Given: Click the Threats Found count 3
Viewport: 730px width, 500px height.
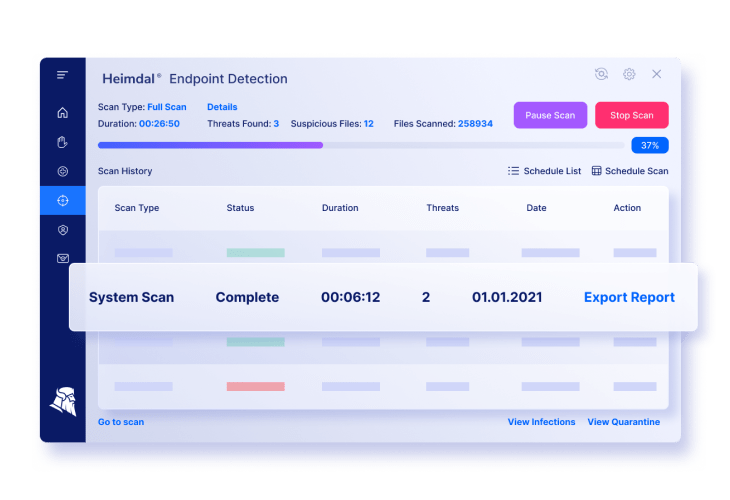Looking at the screenshot, I should (x=276, y=124).
